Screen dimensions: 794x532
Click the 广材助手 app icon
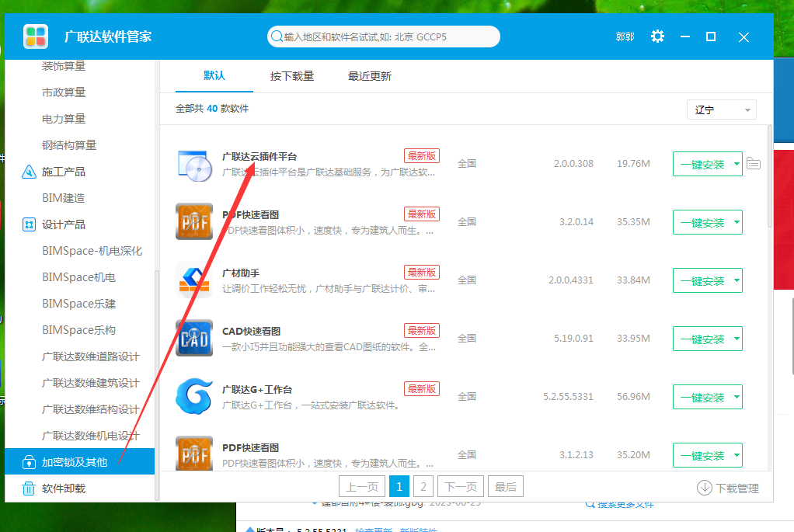point(194,280)
